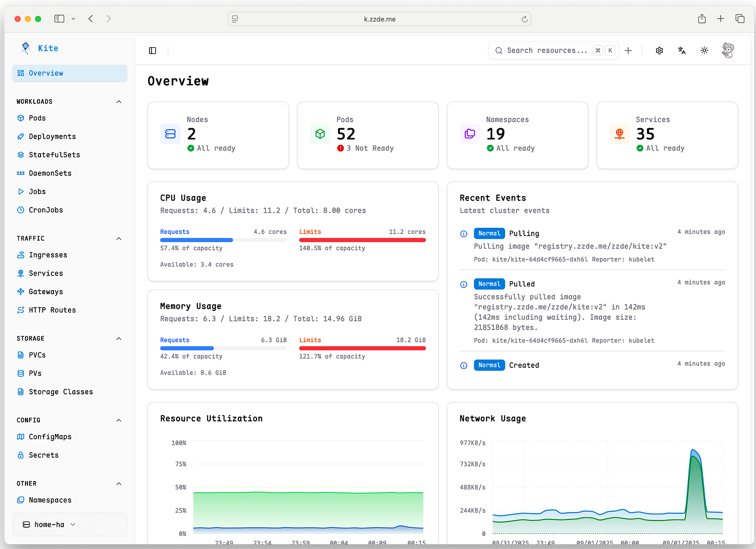Click the Search resources field
The image size is (756, 549).
[x=553, y=50]
